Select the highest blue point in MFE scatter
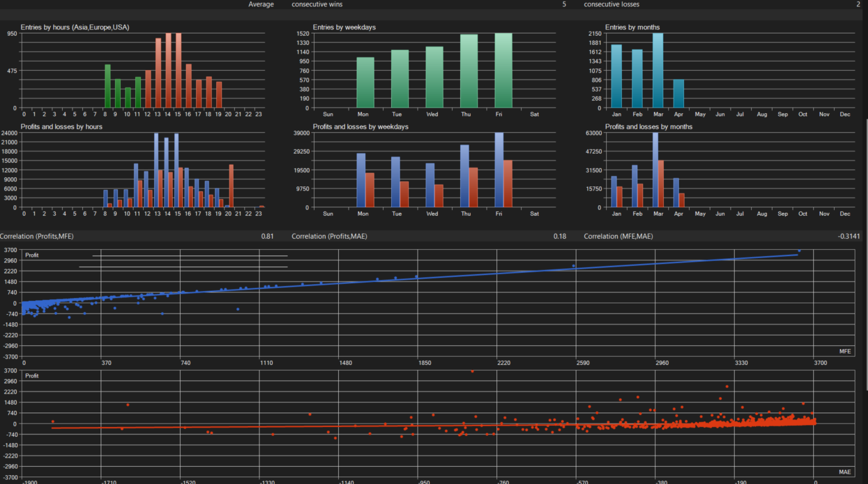Viewport: 868px width, 484px height. (x=799, y=251)
